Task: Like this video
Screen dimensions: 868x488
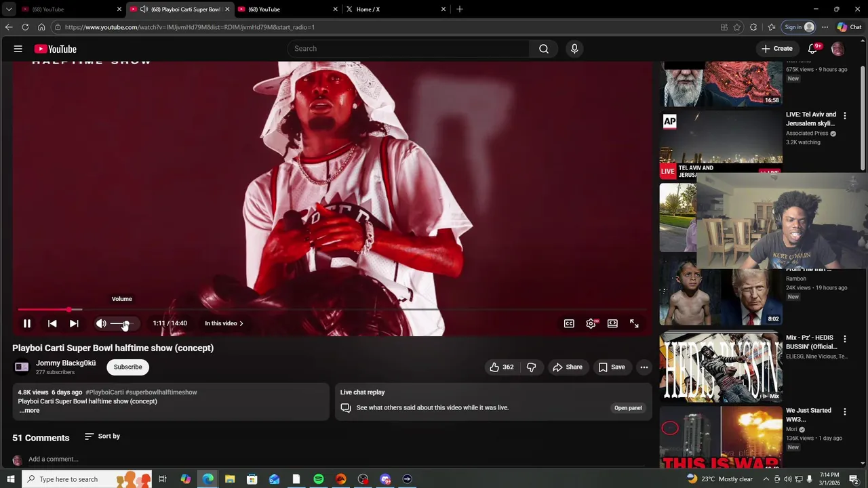Action: pyautogui.click(x=501, y=367)
